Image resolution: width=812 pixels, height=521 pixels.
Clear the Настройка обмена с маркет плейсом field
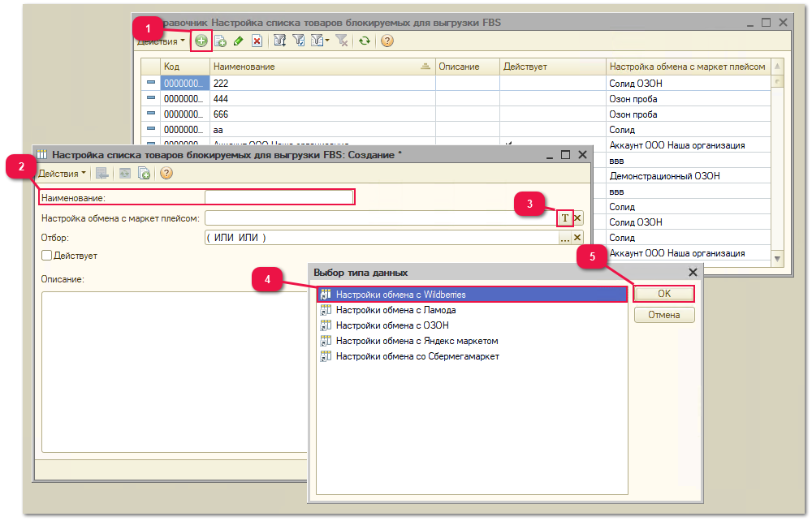pos(577,218)
